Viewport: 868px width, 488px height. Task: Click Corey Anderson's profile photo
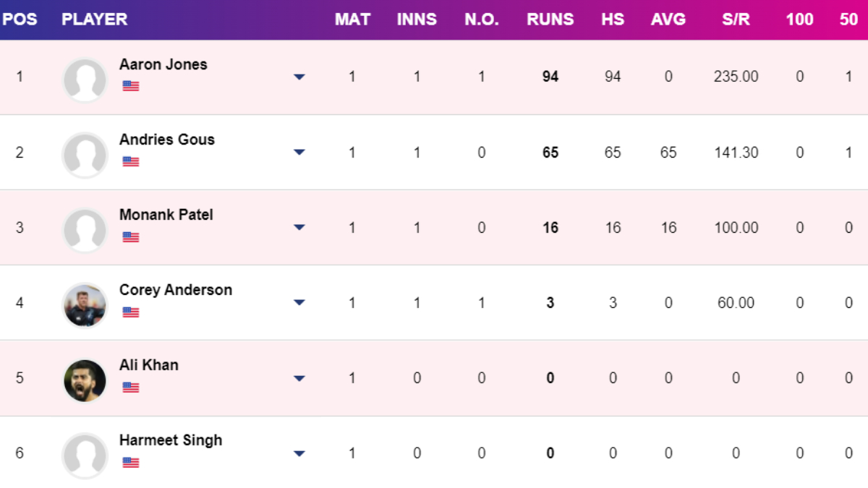(85, 305)
